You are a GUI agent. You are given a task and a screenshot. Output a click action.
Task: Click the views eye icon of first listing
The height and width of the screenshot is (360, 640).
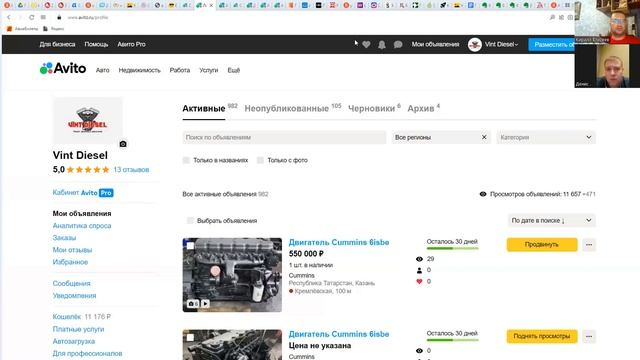tap(419, 259)
